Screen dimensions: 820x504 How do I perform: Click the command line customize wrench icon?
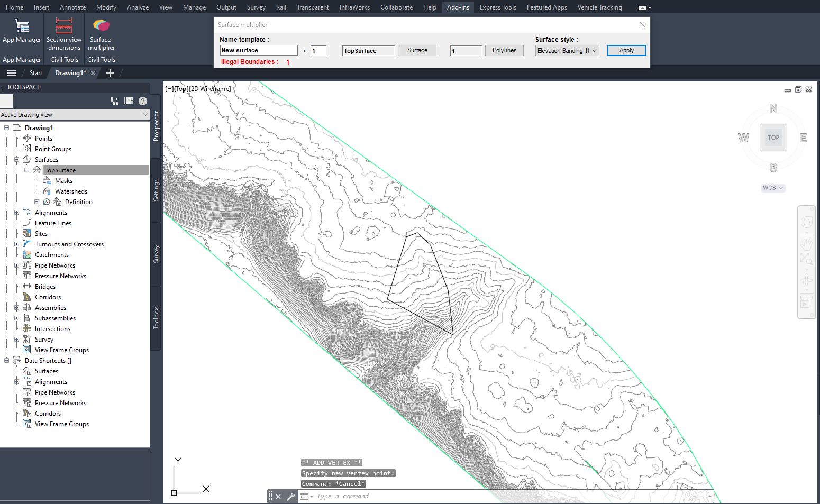(290, 497)
